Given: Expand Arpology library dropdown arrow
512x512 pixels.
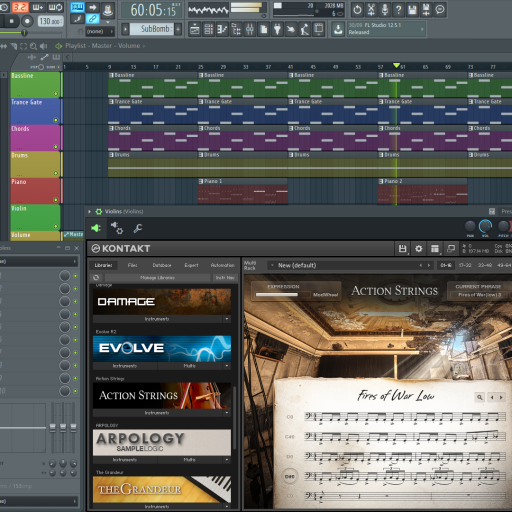Looking at the screenshot, I should point(227,460).
